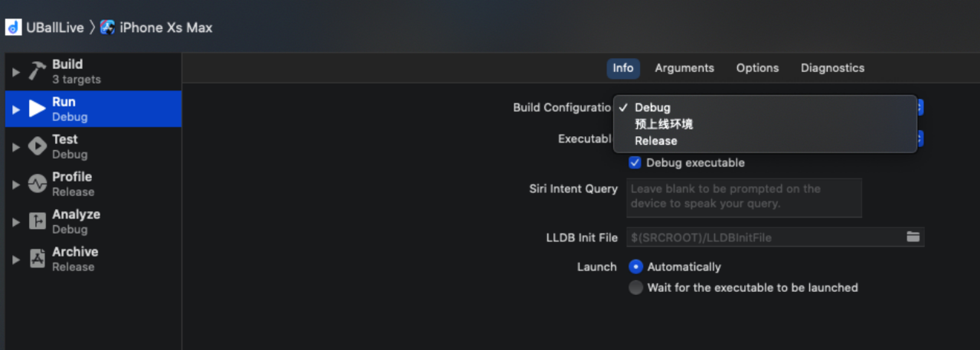Open the Diagnostics tab

coord(833,68)
